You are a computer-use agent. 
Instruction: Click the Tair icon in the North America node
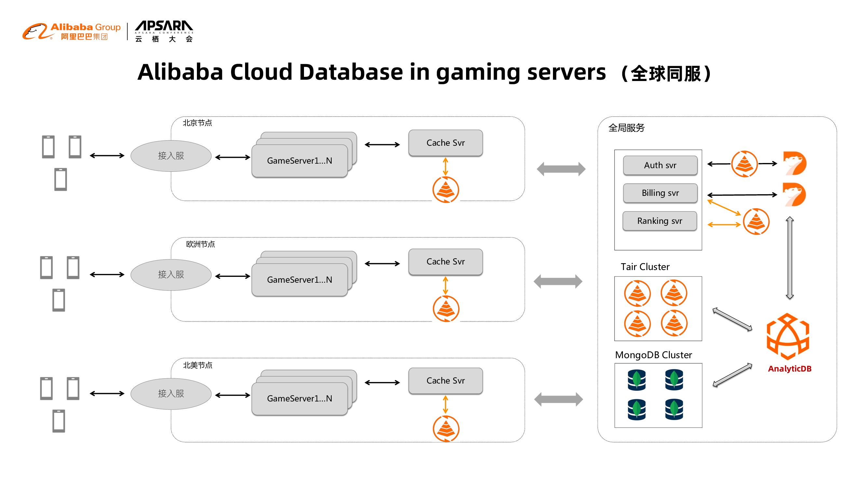click(446, 428)
